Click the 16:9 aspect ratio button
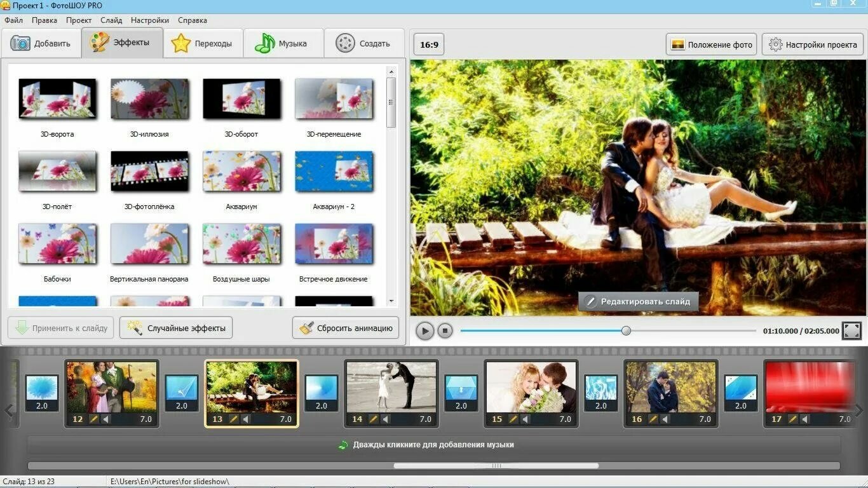The height and width of the screenshot is (488, 868). [x=430, y=44]
